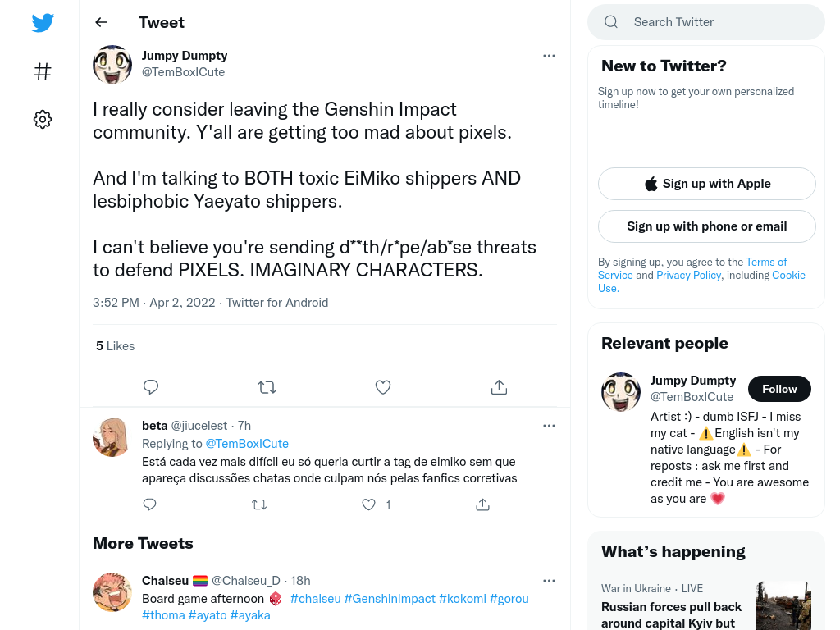Image resolution: width=840 pixels, height=630 pixels.
Task: Retweet the main Genshin Impact tweet
Action: 267,387
